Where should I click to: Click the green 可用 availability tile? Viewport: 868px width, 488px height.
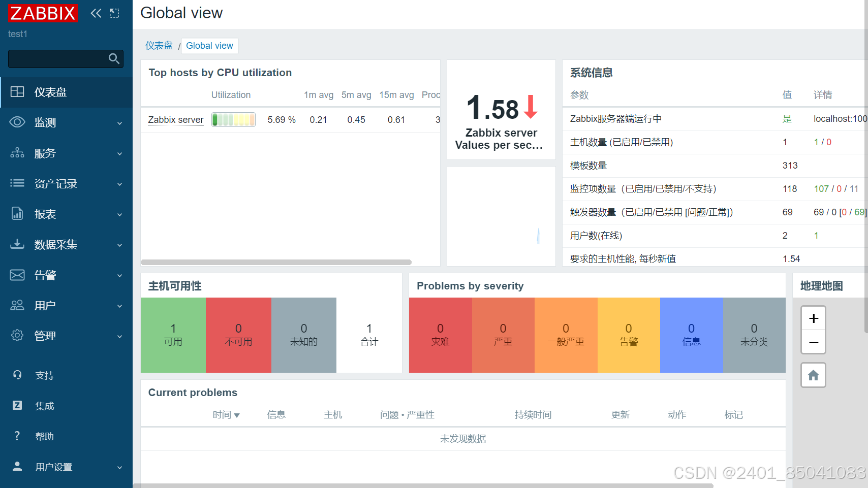pos(173,335)
